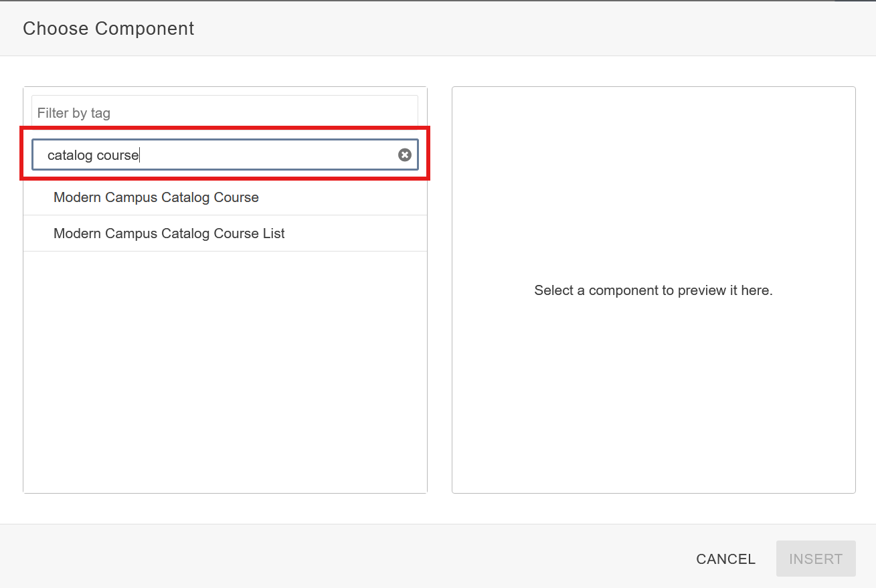
Task: Click the INSERT button
Action: [815, 559]
